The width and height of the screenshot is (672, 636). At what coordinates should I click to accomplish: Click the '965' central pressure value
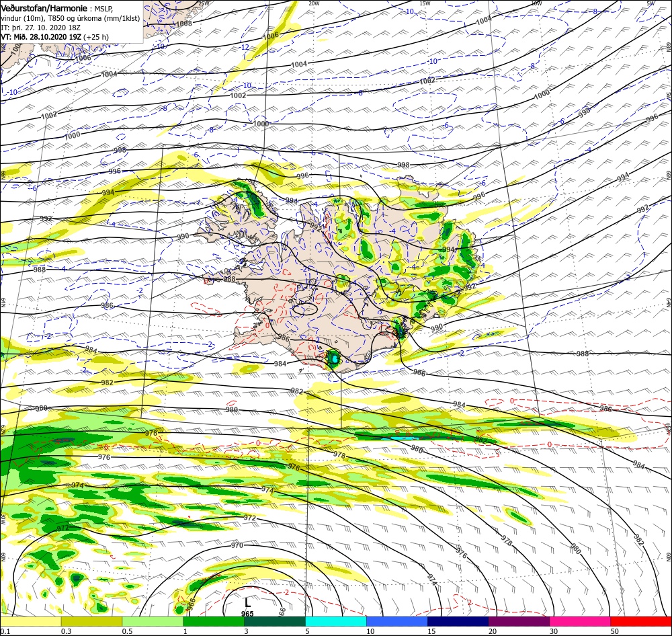[247, 614]
